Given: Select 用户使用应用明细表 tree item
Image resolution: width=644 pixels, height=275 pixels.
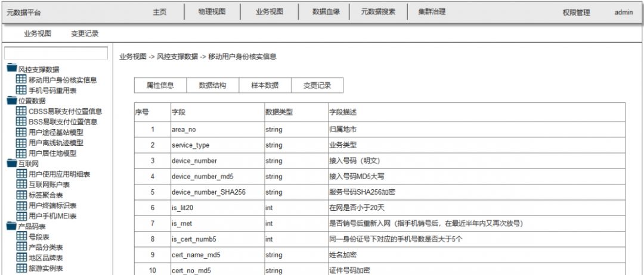Looking at the screenshot, I should (x=60, y=174).
